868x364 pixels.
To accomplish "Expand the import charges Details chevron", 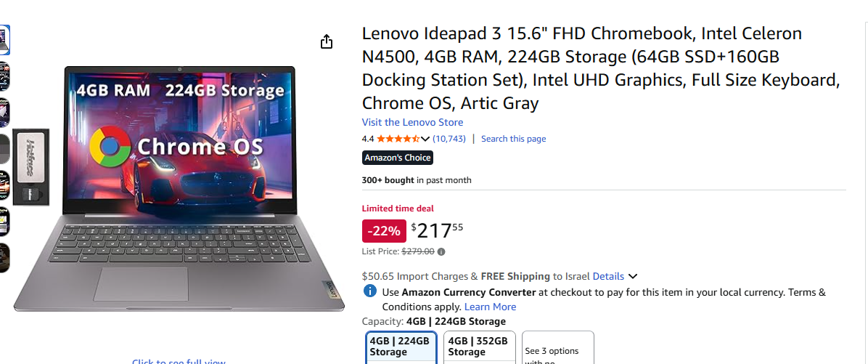I will coord(633,276).
